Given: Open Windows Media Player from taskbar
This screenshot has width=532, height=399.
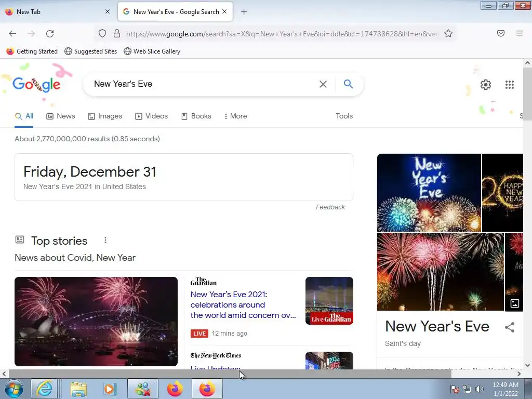Looking at the screenshot, I should coord(109,389).
